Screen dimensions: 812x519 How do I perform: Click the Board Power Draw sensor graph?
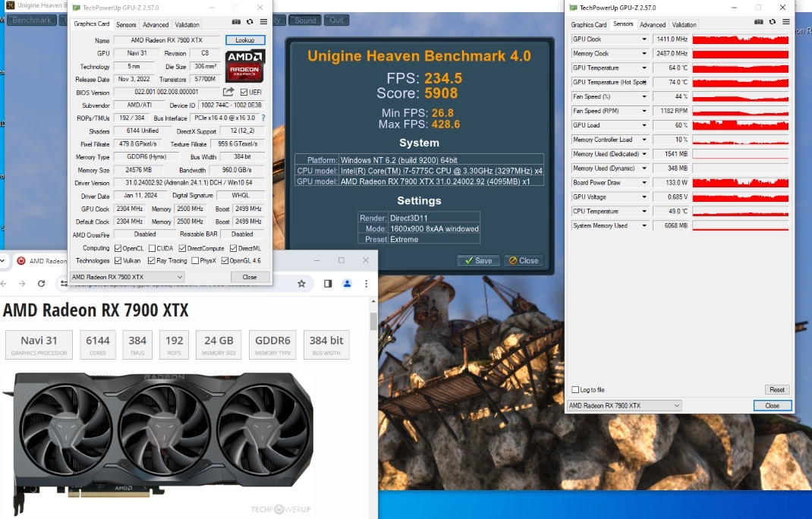point(741,182)
